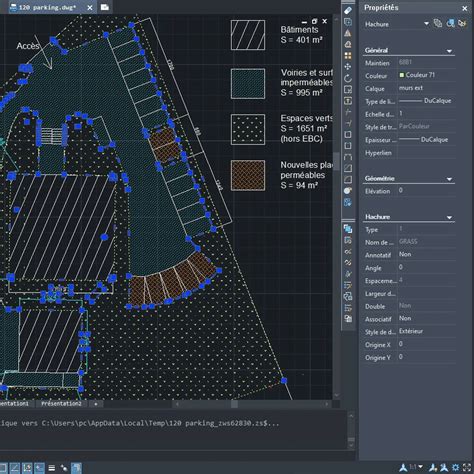This screenshot has width=474, height=474.
Task: Toggle the PICKADD icon in Propriétés panel
Action: click(x=438, y=23)
